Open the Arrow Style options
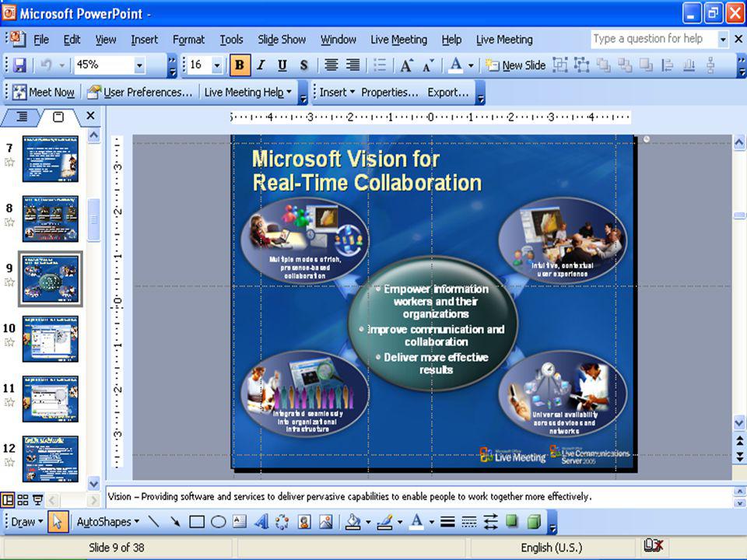Image resolution: width=747 pixels, height=560 pixels. tap(490, 522)
